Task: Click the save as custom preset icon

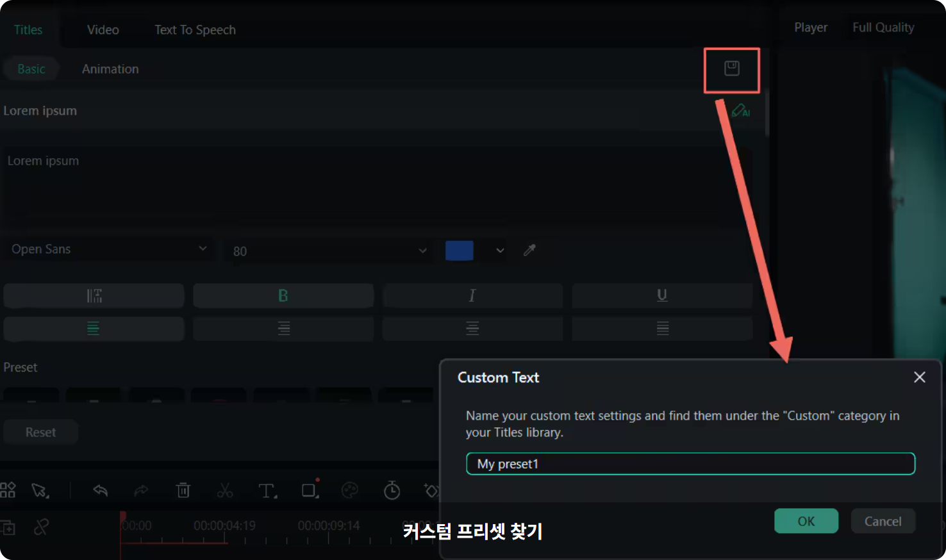Action: 731,68
